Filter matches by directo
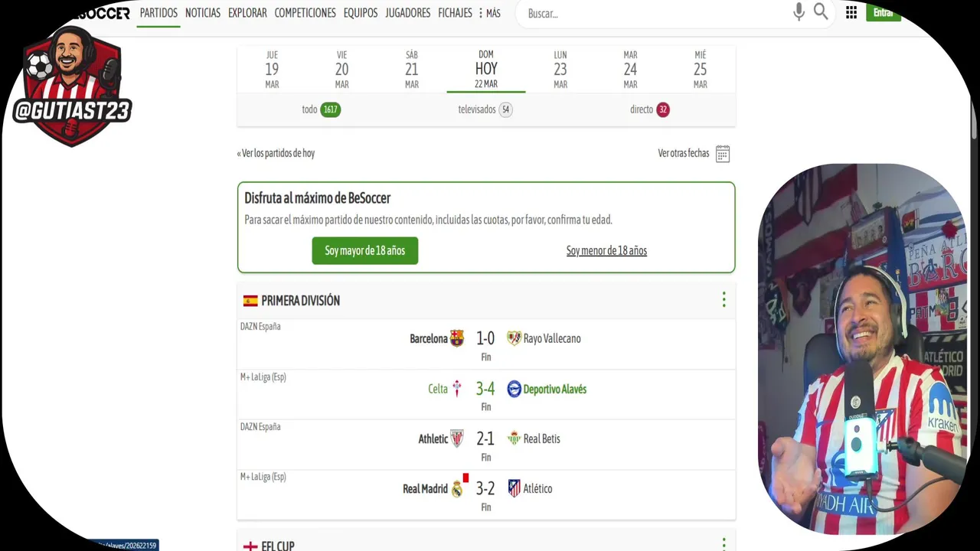The width and height of the screenshot is (980, 551). [649, 109]
